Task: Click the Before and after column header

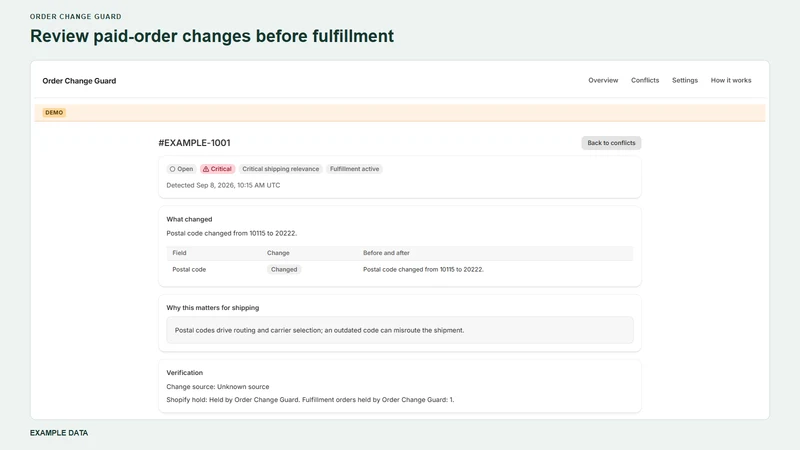Action: tap(386, 253)
